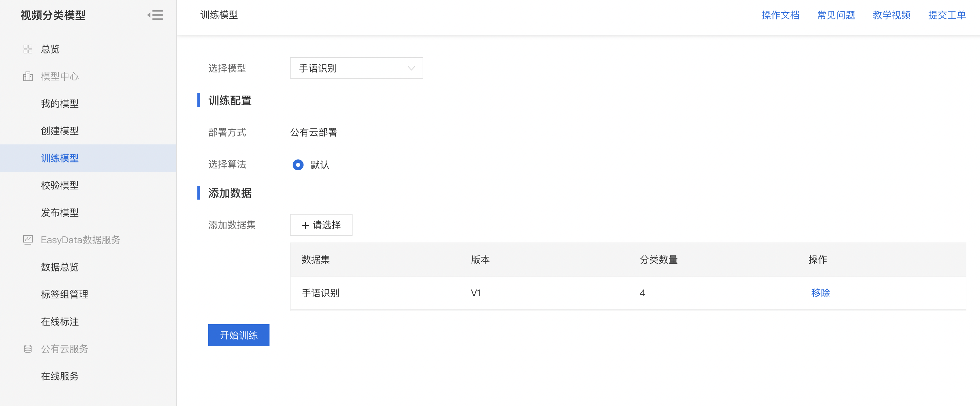980x406 pixels.
Task: Open 在线服务 menu item
Action: tap(60, 376)
